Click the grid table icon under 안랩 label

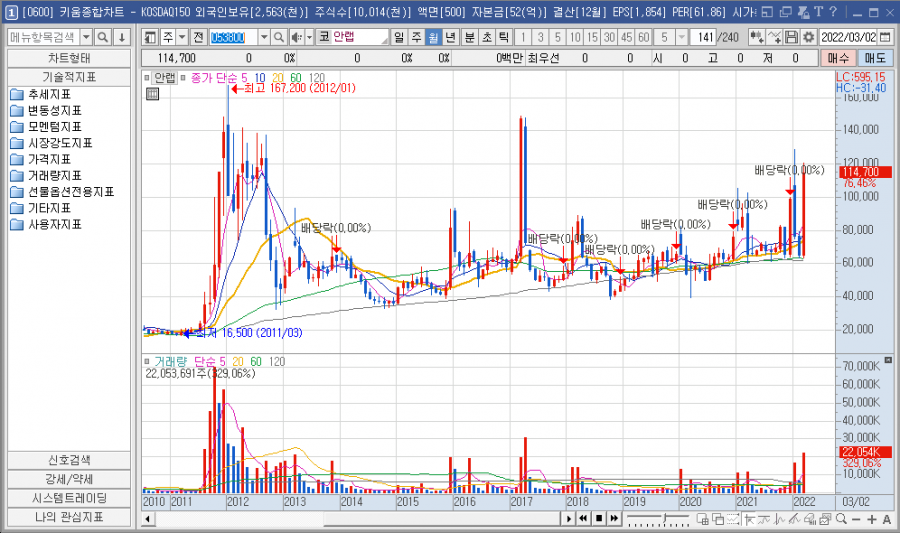pyautogui.click(x=152, y=94)
